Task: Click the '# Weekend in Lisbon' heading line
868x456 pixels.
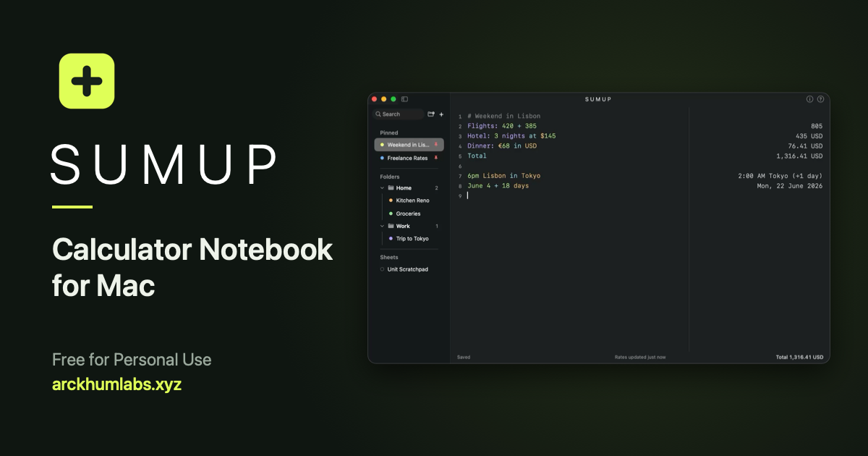Action: point(503,116)
